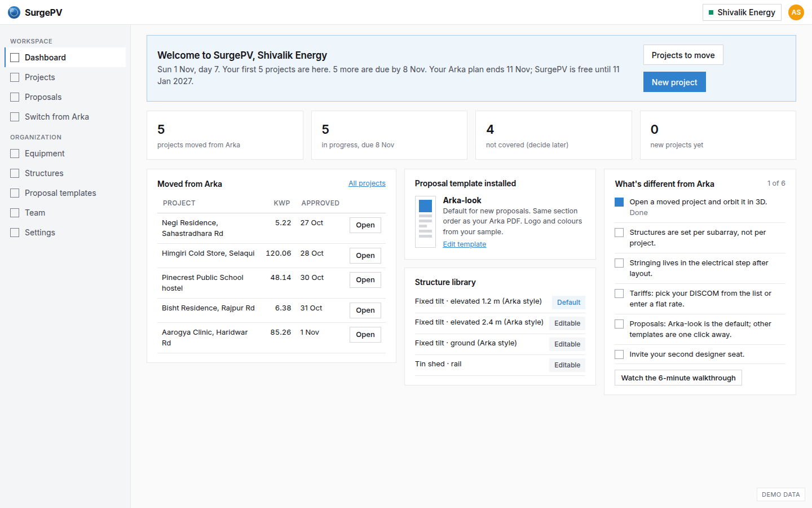Select the APPROVED column header

click(x=320, y=203)
